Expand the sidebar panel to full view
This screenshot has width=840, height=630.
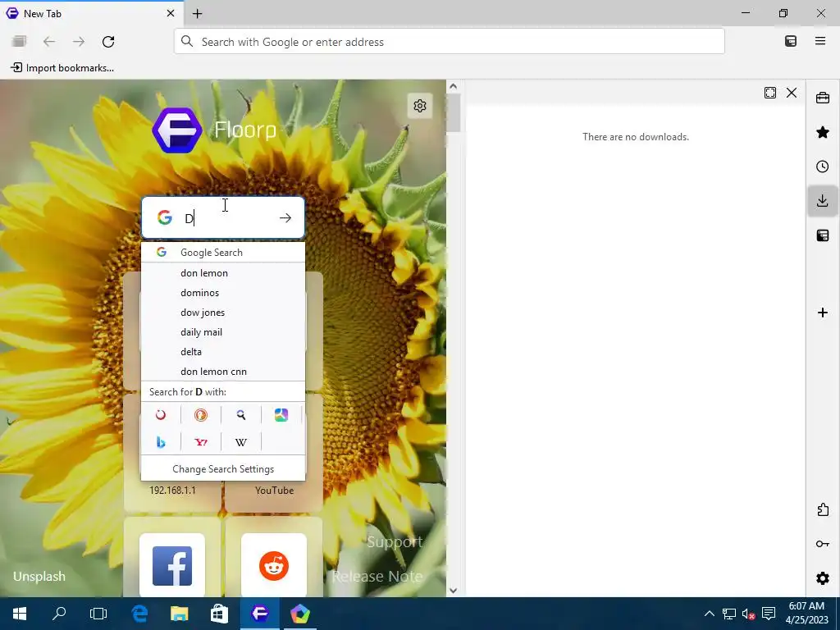[769, 93]
